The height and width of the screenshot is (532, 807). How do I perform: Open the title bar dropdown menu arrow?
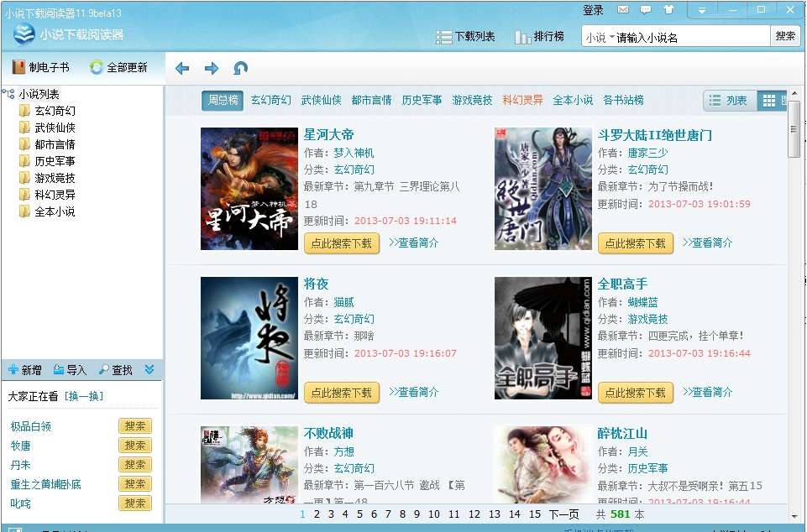(701, 10)
